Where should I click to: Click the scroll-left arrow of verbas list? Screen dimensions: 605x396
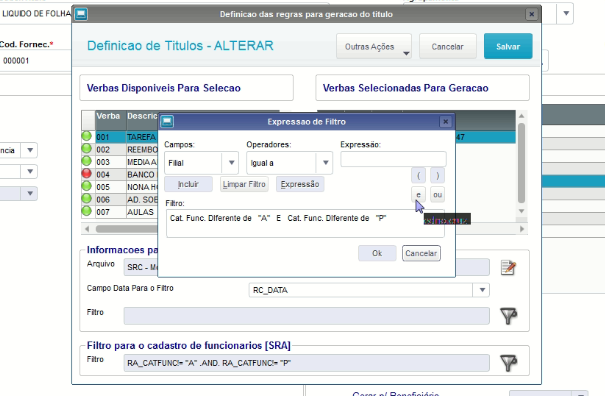pos(87,229)
